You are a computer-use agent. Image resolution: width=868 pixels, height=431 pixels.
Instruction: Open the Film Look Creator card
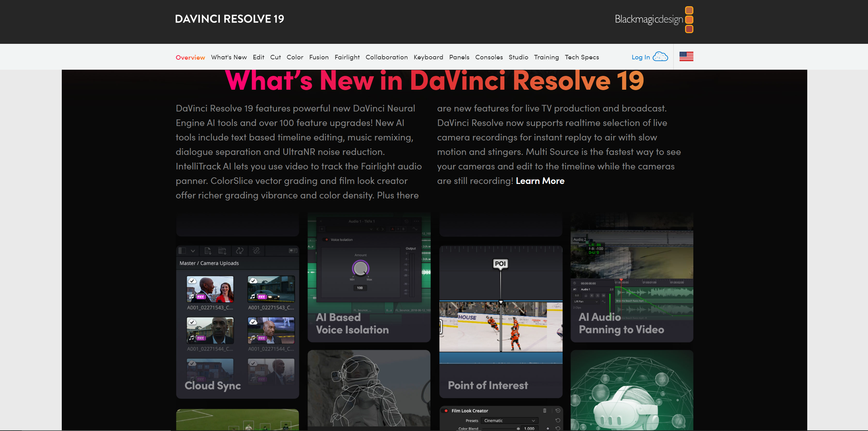(x=501, y=418)
